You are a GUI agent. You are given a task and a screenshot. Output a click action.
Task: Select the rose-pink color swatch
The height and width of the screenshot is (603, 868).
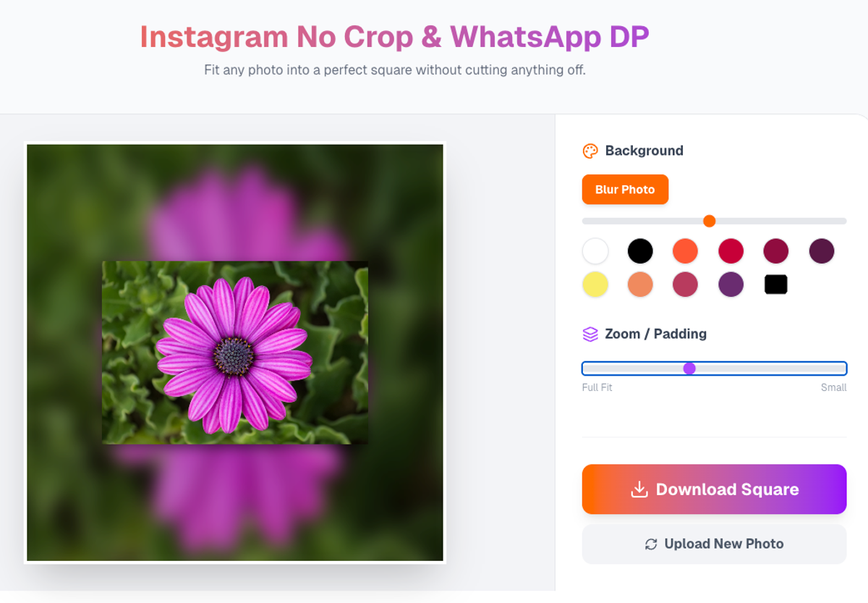click(x=685, y=284)
